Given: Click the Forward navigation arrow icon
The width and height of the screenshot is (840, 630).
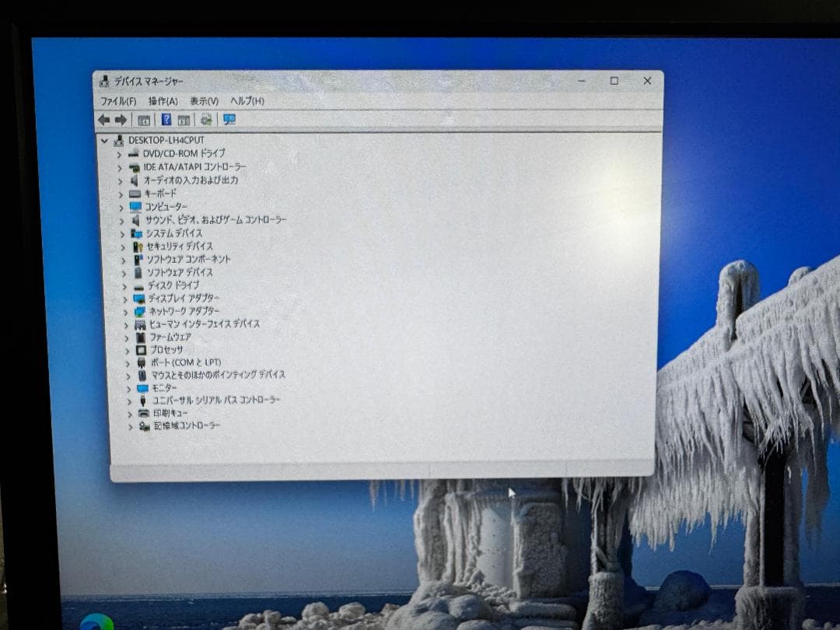Looking at the screenshot, I should pyautogui.click(x=121, y=119).
